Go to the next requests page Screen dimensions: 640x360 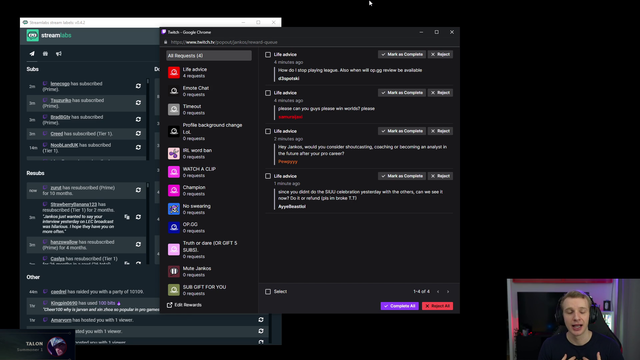tap(448, 292)
